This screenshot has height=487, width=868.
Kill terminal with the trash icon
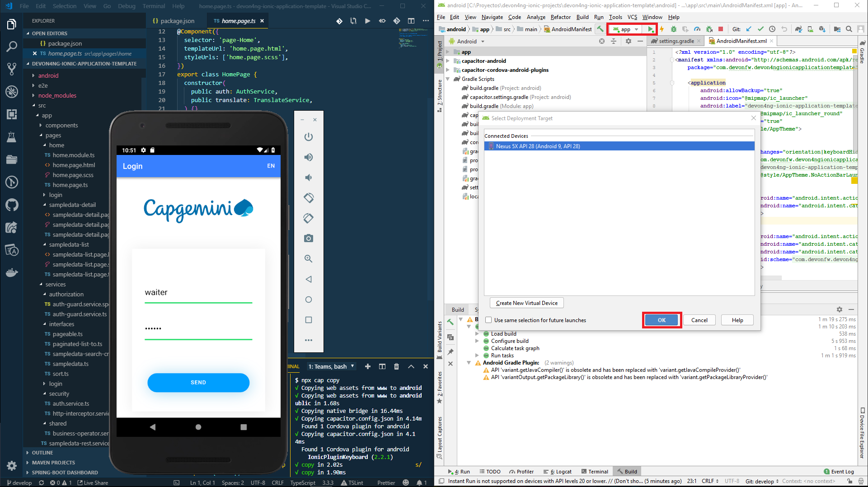396,366
